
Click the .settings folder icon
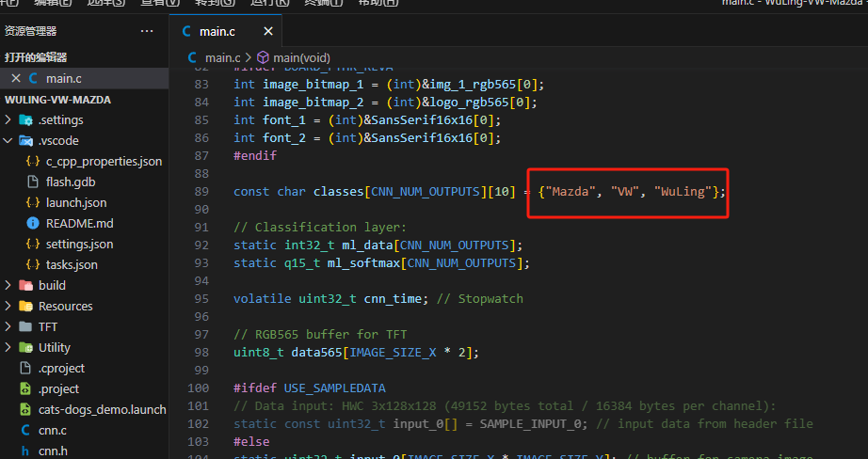pos(25,120)
